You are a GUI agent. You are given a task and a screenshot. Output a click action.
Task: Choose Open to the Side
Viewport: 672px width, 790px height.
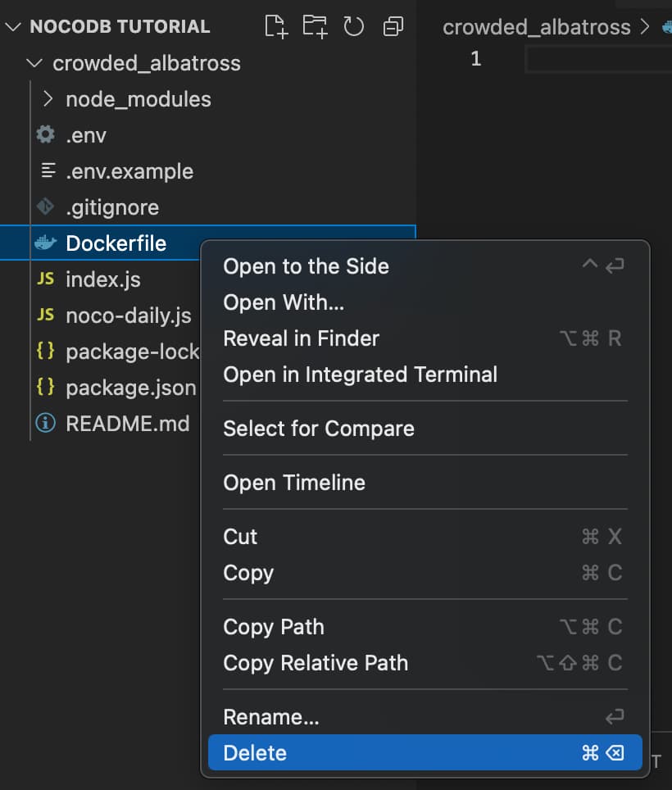click(x=425, y=266)
